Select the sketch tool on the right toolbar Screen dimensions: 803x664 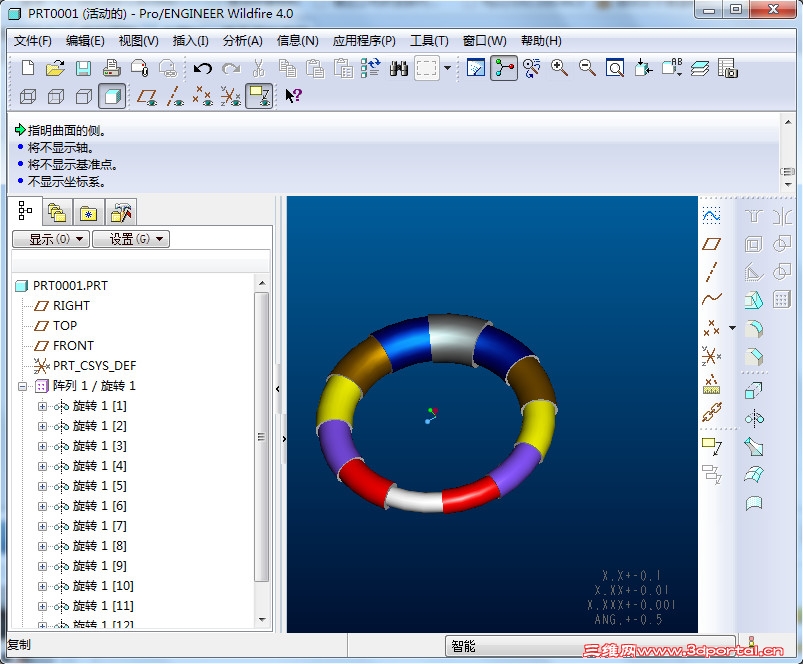[711, 216]
